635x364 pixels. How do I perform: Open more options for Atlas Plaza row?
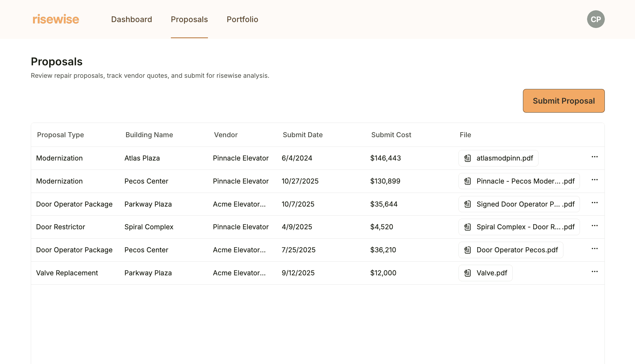coord(595,157)
